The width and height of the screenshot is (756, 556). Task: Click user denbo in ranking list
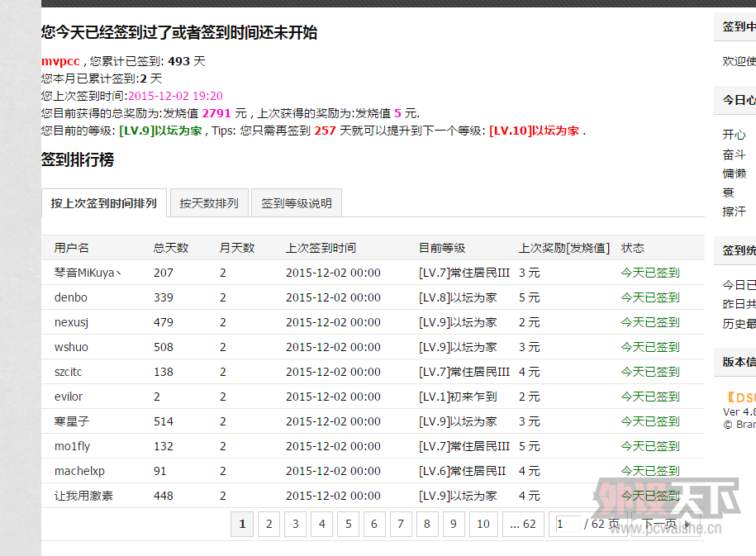click(x=71, y=297)
